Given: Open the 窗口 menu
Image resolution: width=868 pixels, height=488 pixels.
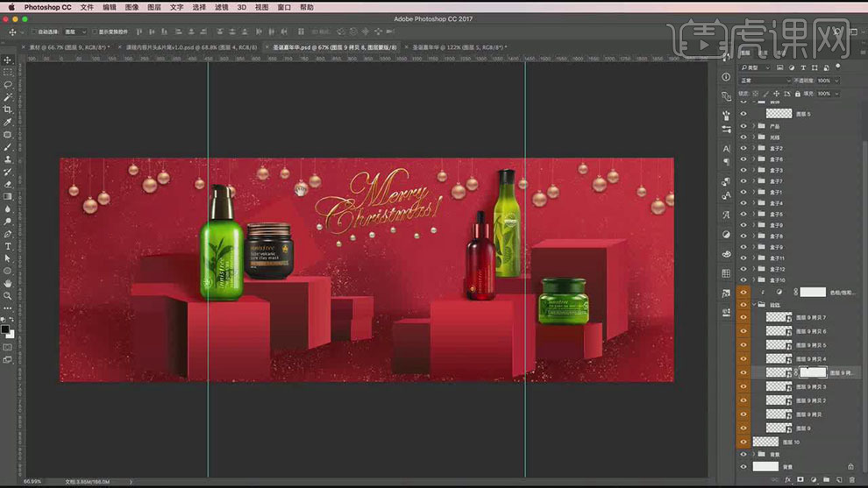Looking at the screenshot, I should (284, 7).
